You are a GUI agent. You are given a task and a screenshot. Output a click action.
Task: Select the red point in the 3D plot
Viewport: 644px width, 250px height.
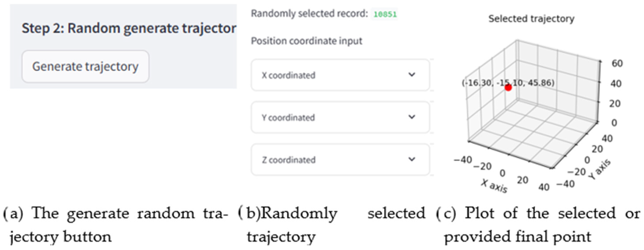(508, 88)
